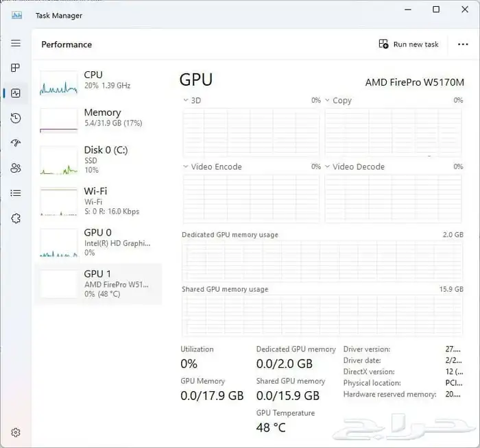Open the Video Encode graph dropdown
This screenshot has width=480, height=448.
click(186, 166)
